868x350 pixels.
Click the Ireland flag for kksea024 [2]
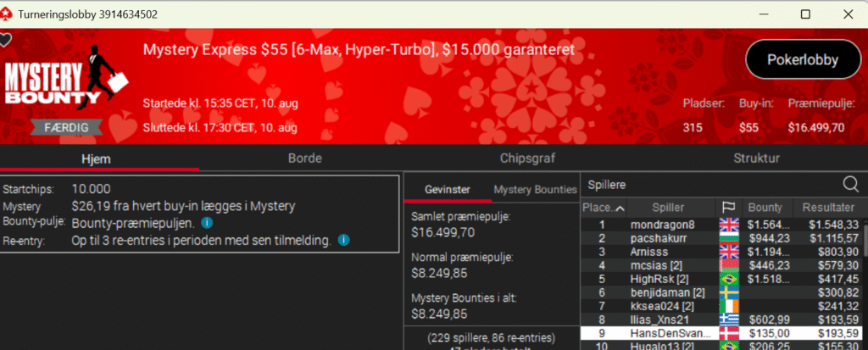click(729, 306)
